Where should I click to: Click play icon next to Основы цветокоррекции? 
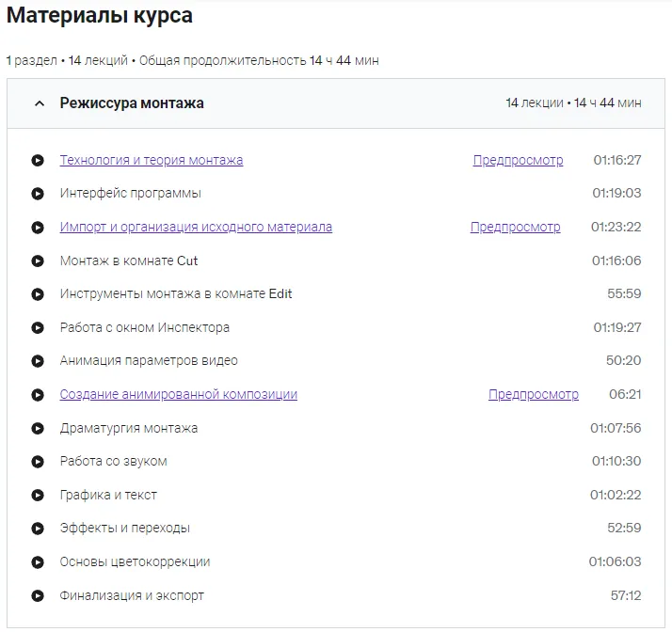[38, 562]
